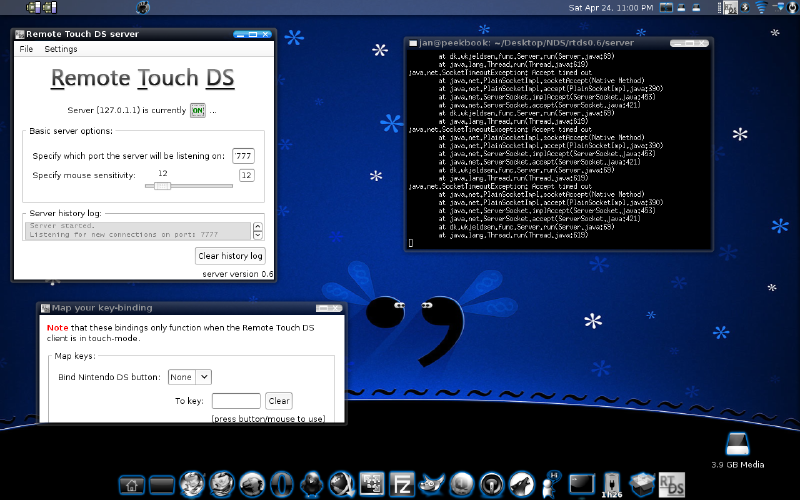This screenshot has height=500, width=800.
Task: Click the history log scroll up arrow
Action: tap(258, 227)
